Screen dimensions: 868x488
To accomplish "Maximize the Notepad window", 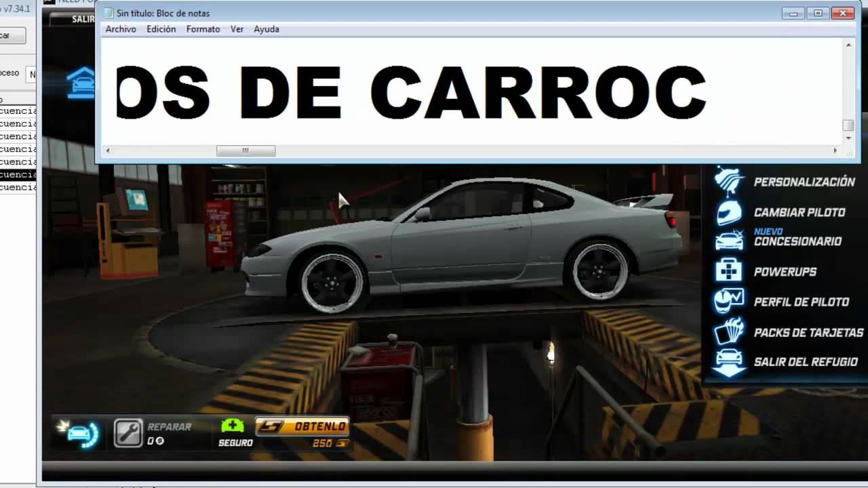I will point(818,13).
